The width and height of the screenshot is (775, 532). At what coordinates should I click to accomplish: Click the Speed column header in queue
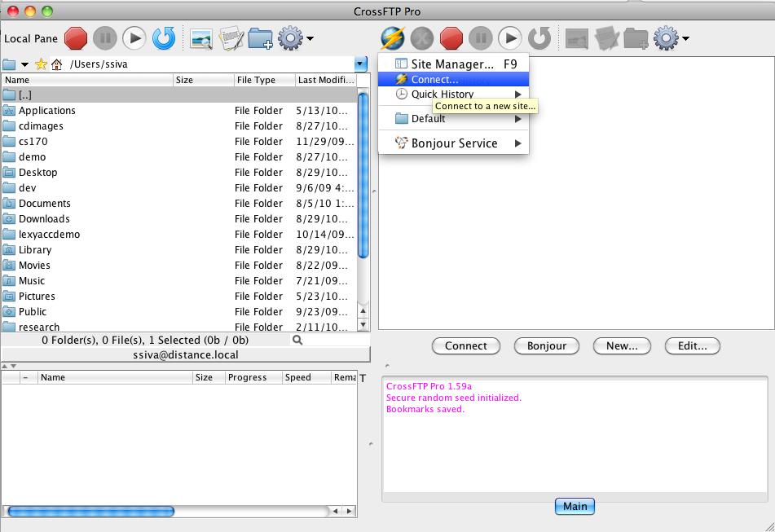306,377
